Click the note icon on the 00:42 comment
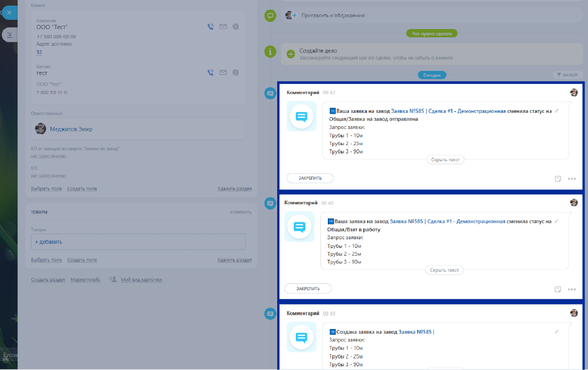The width and height of the screenshot is (588, 370). (x=558, y=179)
